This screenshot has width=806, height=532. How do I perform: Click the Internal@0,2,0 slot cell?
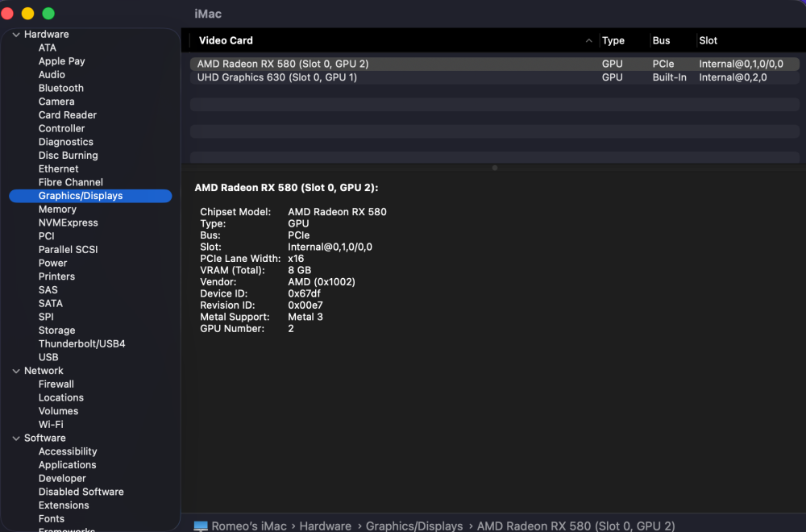733,77
